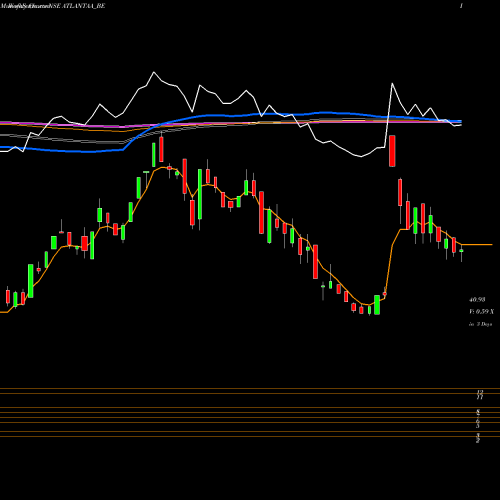The width and height of the screenshot is (500, 500).
Task: Click the "in 3 Days" label
Action: pyautogui.click(x=480, y=324)
